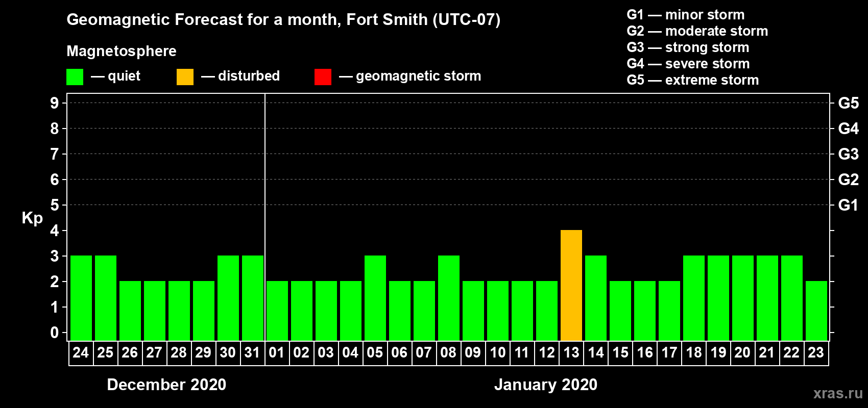Click the xras.ru source link

pos(838,393)
